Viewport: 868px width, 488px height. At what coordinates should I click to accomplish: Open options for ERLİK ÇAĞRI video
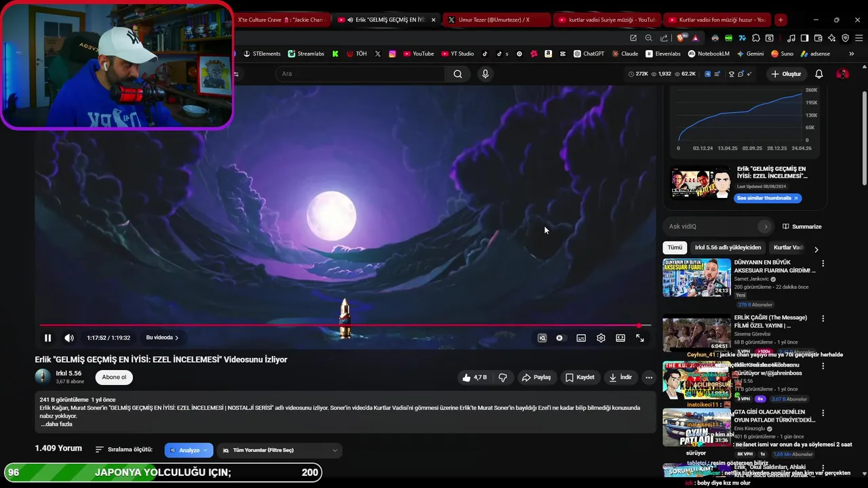[x=823, y=319]
